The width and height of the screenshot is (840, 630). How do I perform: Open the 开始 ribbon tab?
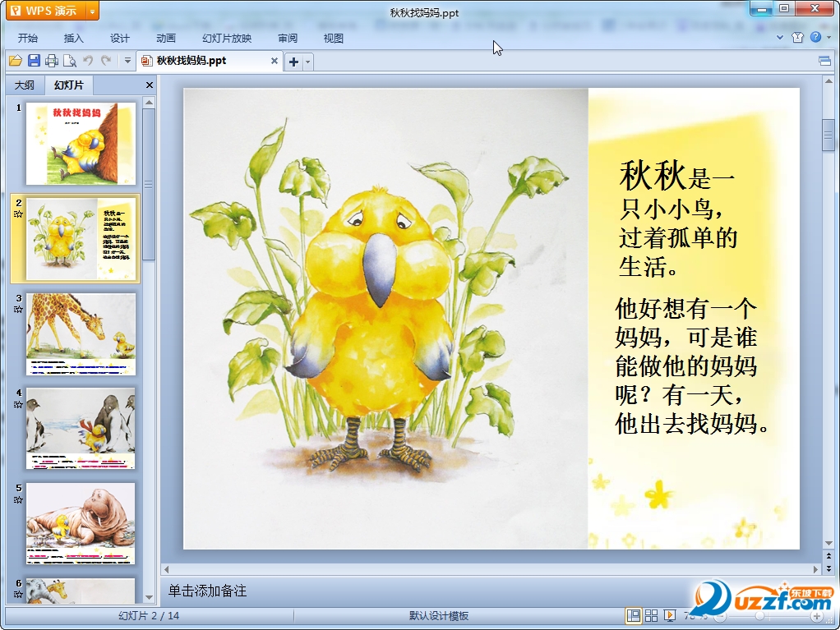pos(28,38)
